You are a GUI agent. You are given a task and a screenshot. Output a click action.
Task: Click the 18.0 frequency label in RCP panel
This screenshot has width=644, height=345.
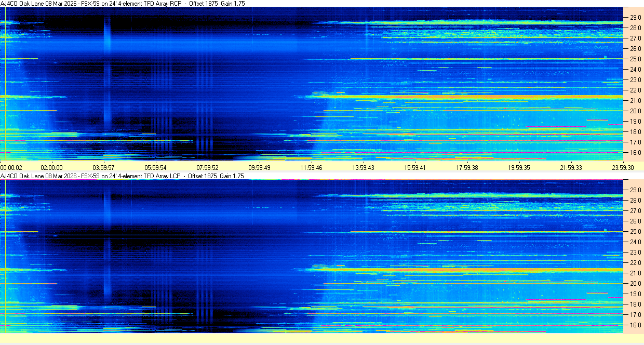[x=635, y=132]
